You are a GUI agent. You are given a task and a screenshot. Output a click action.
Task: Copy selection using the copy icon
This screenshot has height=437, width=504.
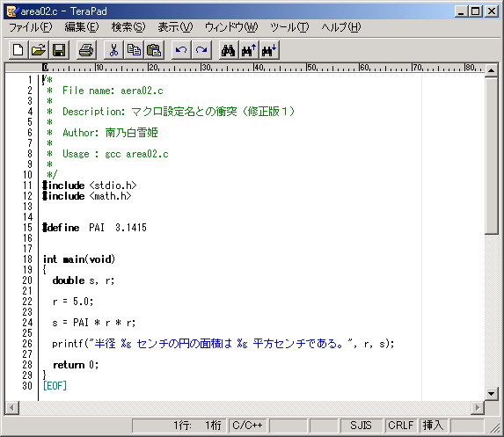pos(134,50)
